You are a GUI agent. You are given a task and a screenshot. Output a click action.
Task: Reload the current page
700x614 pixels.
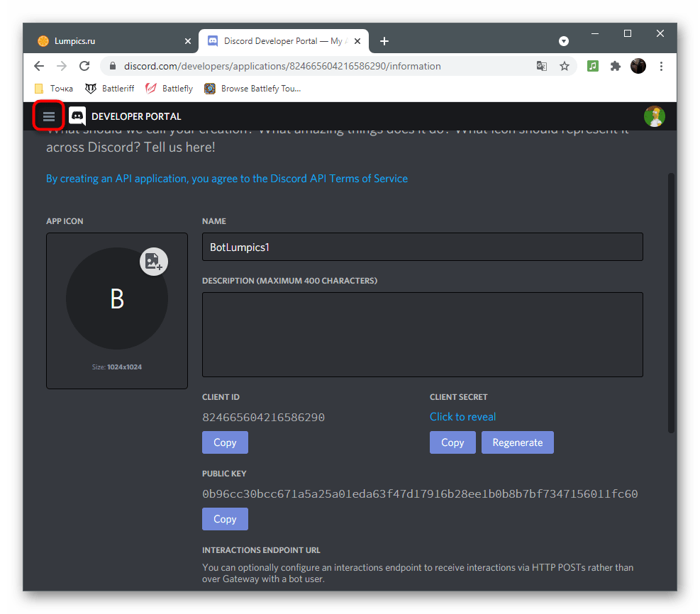click(x=84, y=65)
